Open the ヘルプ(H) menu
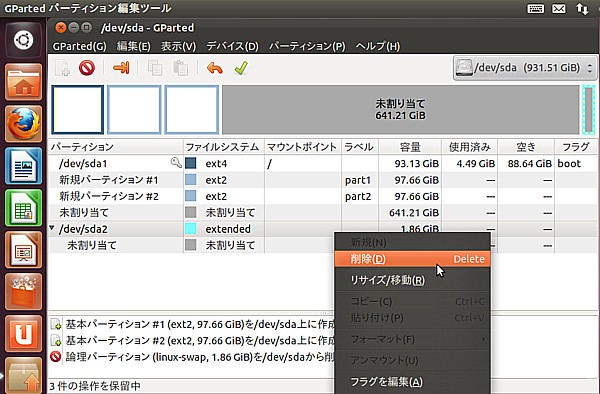Image resolution: width=600 pixels, height=394 pixels. pyautogui.click(x=378, y=46)
